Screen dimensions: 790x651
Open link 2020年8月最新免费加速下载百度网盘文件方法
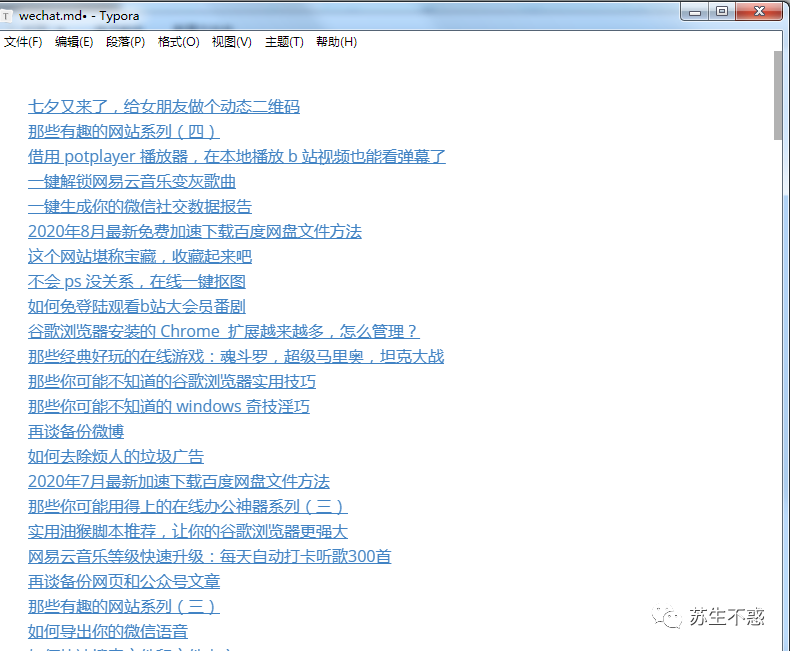pyautogui.click(x=195, y=232)
